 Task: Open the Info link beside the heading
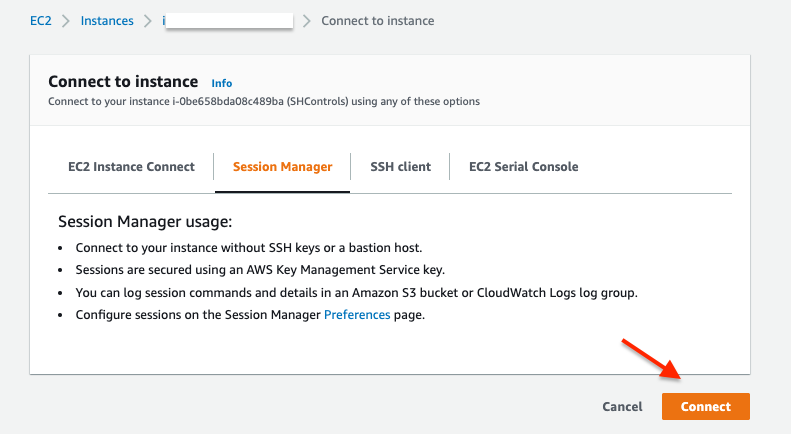coord(221,83)
